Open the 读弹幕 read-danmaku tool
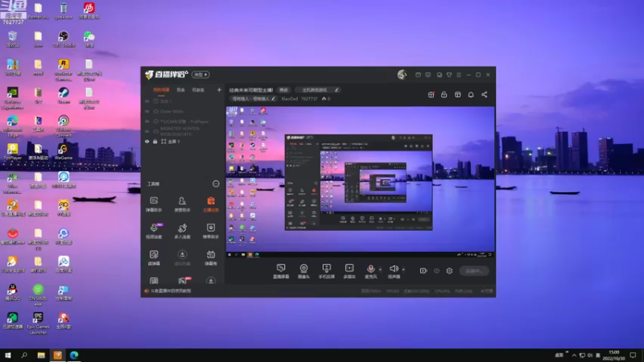Viewport: 644px width, 362px height. [x=154, y=257]
